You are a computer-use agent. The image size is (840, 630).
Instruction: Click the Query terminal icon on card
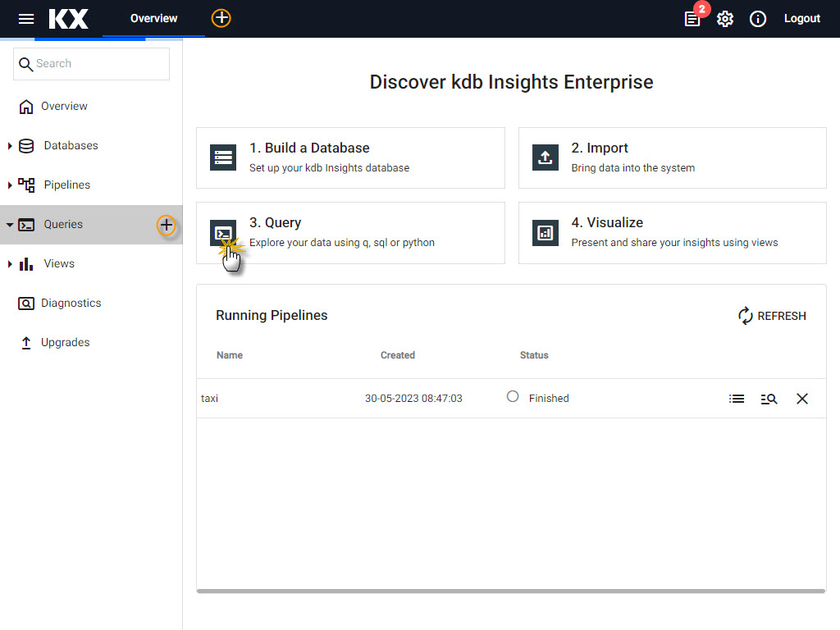[223, 232]
